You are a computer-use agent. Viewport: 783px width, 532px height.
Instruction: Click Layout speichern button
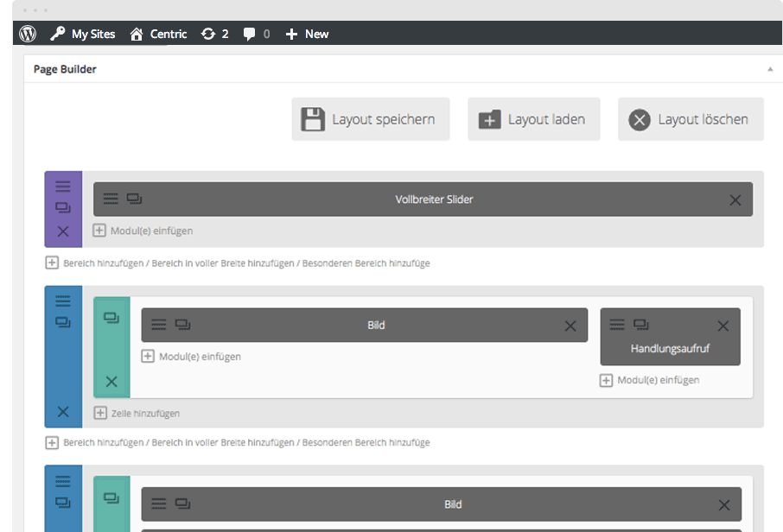[371, 119]
